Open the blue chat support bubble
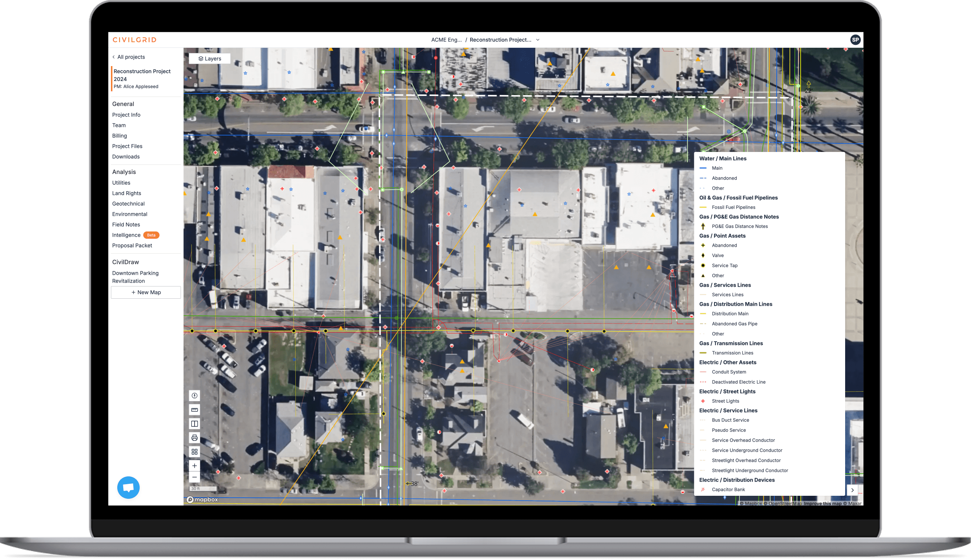 [128, 487]
